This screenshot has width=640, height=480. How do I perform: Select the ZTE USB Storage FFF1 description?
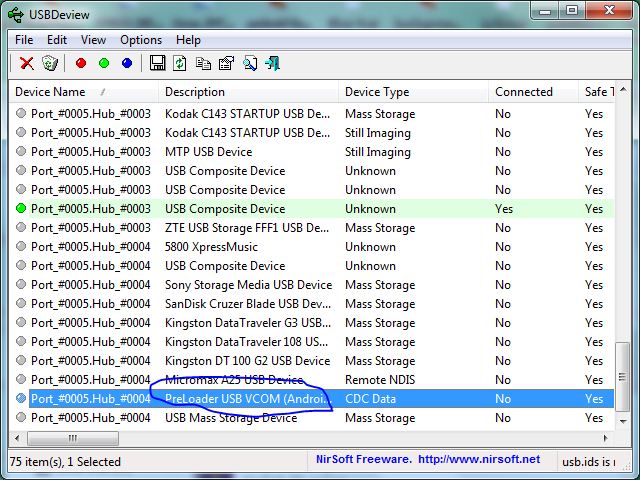[247, 228]
